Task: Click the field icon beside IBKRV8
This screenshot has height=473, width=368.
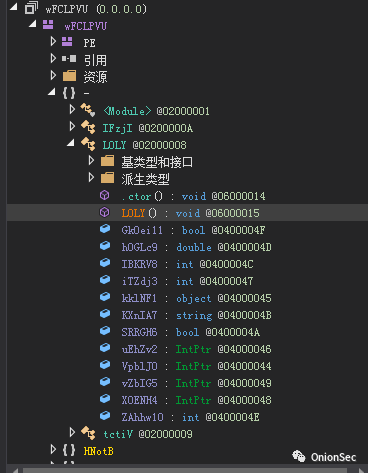Action: click(105, 263)
